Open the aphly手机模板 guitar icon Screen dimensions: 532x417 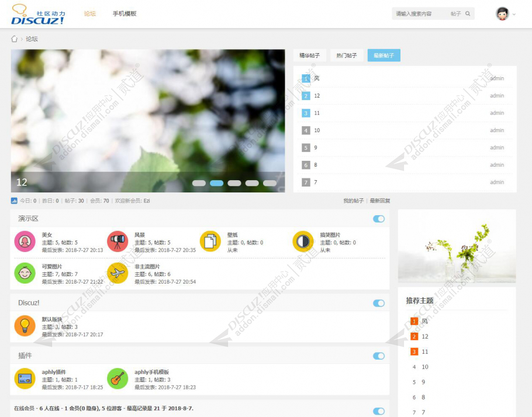pos(118,378)
